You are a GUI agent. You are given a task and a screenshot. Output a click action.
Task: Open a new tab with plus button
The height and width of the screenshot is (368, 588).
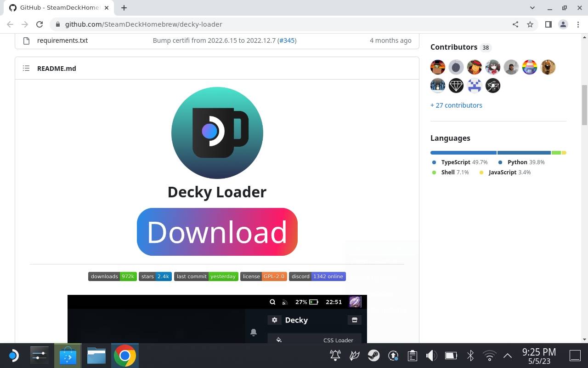(x=124, y=7)
